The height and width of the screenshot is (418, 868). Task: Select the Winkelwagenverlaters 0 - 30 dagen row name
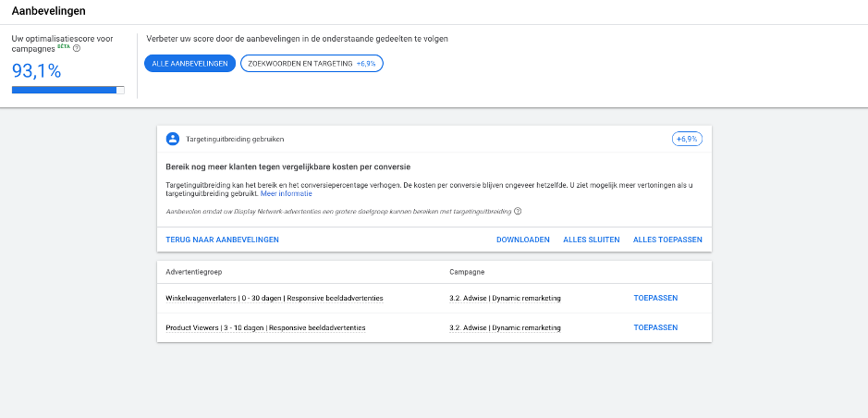(x=274, y=299)
